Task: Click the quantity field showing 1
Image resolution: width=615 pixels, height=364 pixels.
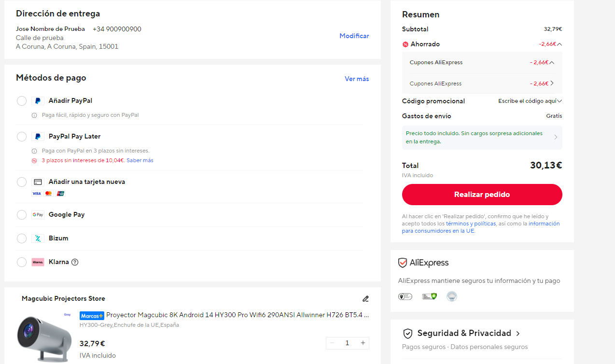Action: pyautogui.click(x=347, y=343)
